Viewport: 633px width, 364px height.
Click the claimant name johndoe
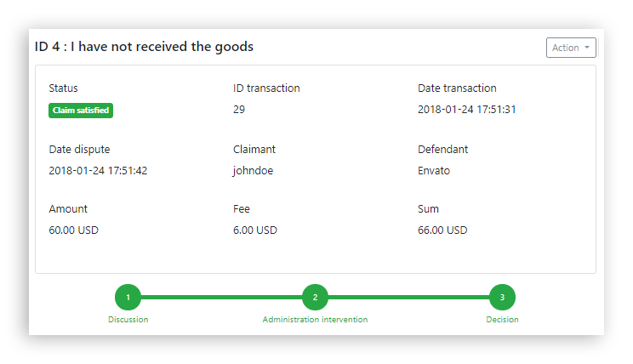(253, 170)
